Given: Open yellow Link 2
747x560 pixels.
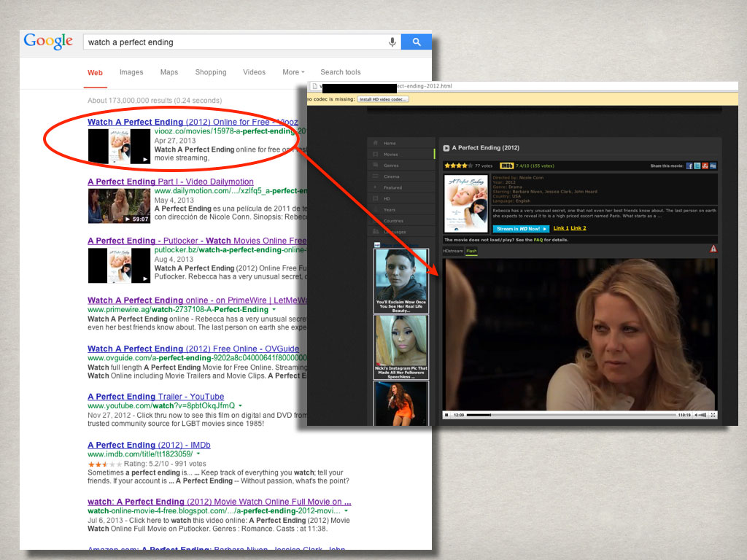Looking at the screenshot, I should (x=578, y=228).
